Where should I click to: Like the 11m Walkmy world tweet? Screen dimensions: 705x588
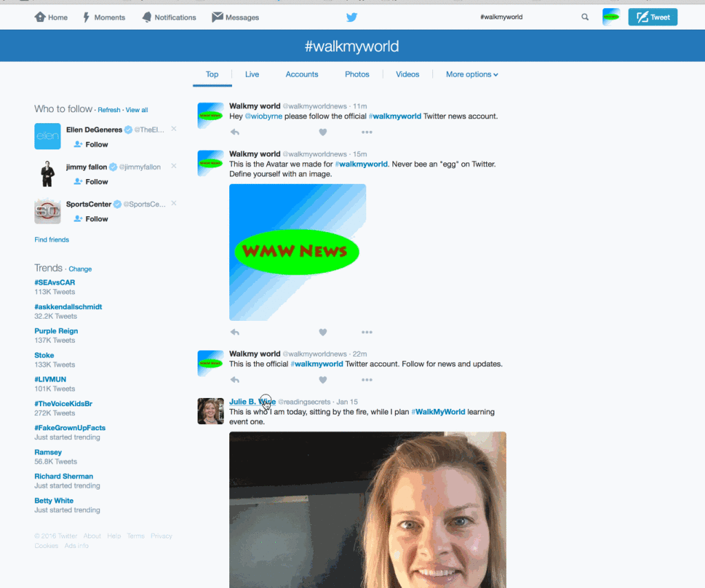323,132
